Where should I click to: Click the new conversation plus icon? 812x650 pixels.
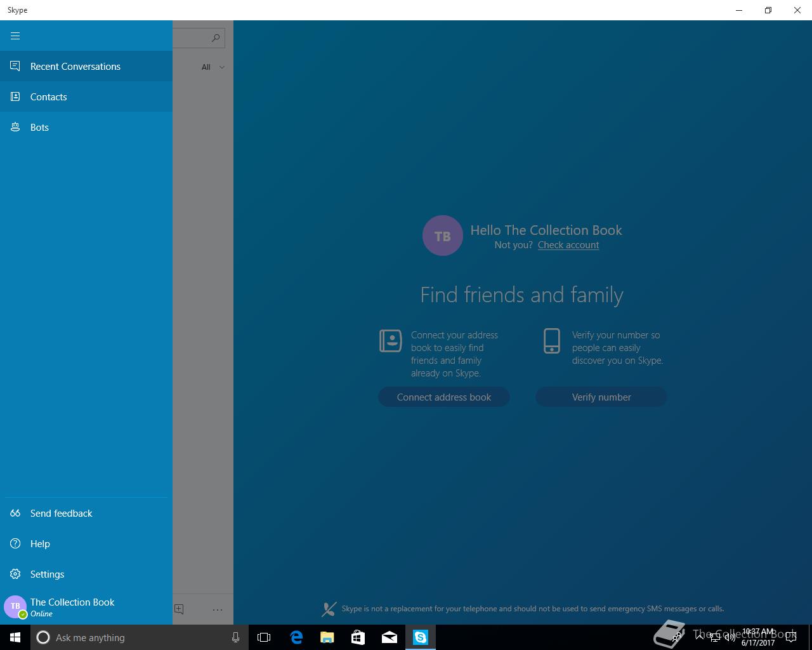(x=179, y=609)
